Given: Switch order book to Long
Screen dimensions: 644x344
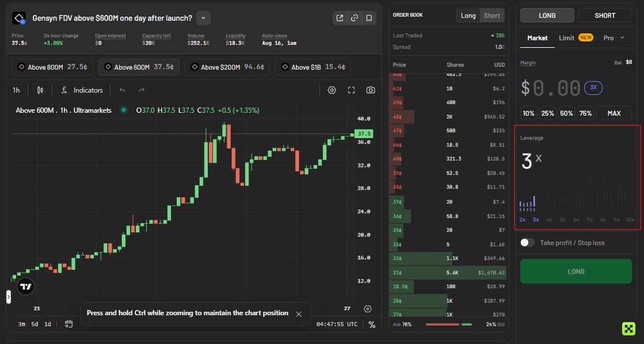Looking at the screenshot, I should pos(468,16).
